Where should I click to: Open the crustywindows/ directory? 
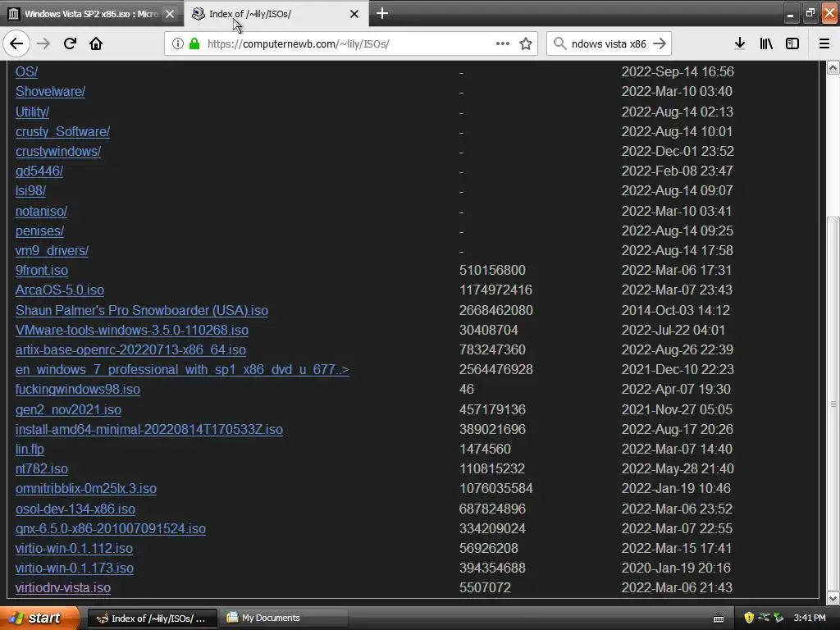pos(58,151)
